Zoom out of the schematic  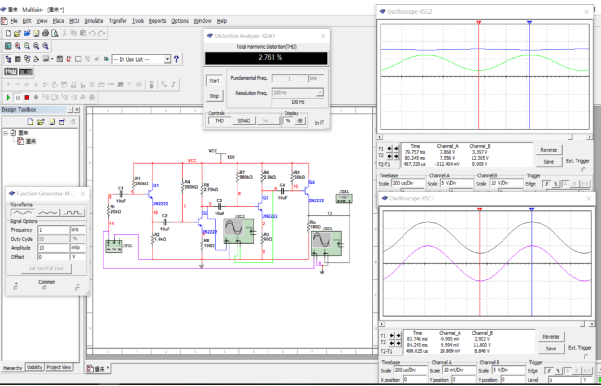[27, 46]
